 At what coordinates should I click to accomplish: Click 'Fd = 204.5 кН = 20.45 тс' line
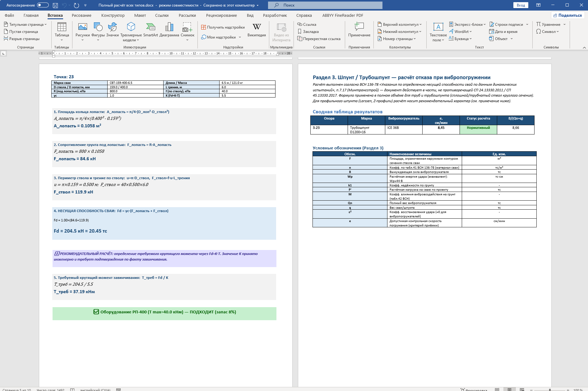[80, 231]
